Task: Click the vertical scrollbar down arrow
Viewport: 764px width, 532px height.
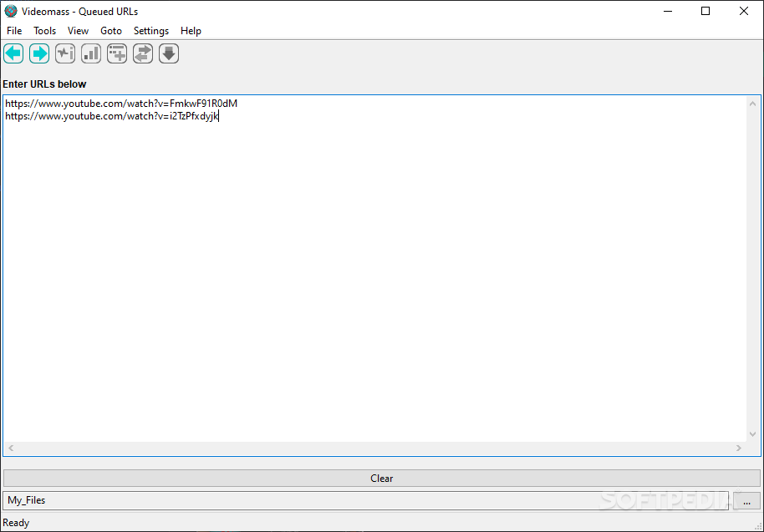Action: [x=753, y=434]
